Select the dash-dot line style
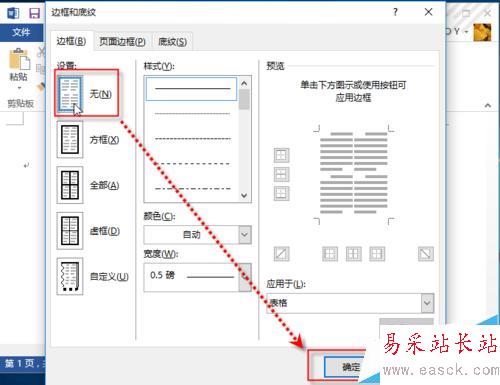The image size is (500, 385). pyautogui.click(x=192, y=189)
